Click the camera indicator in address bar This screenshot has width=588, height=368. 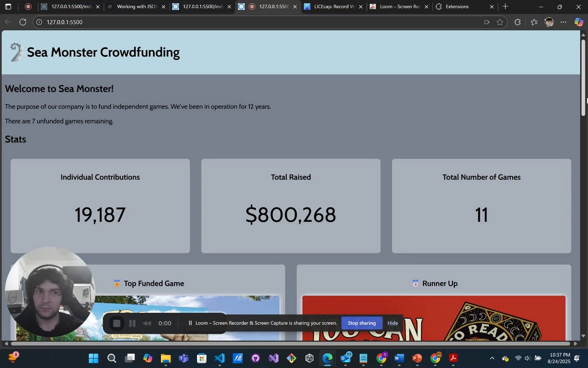click(x=486, y=22)
